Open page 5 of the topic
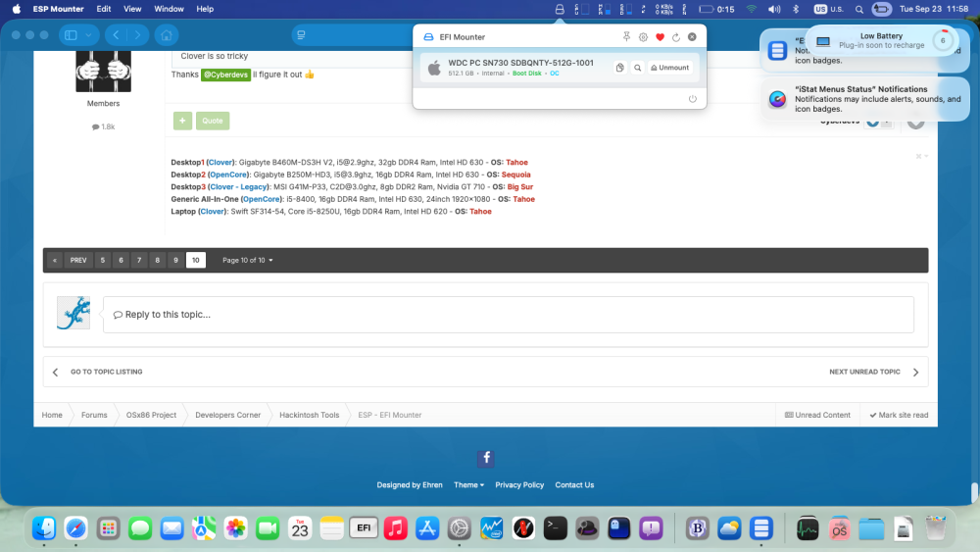Viewport: 980px width, 552px height. 103,260
